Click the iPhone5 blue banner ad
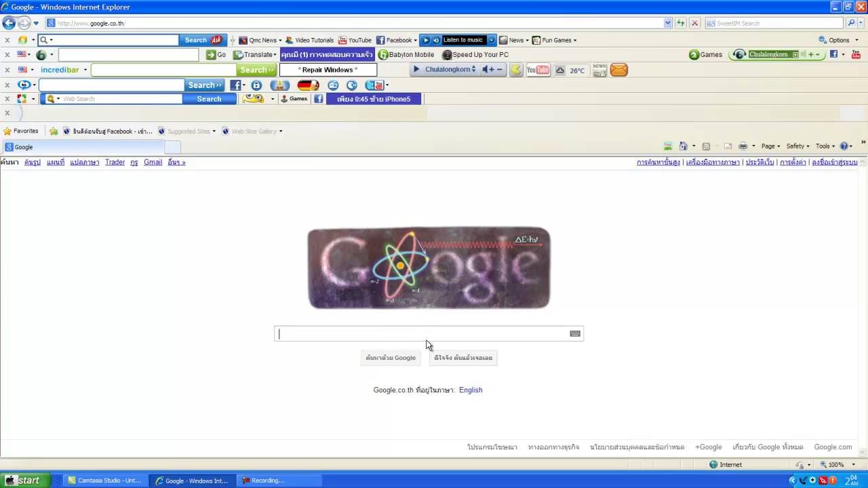868x488 pixels. pyautogui.click(x=374, y=99)
